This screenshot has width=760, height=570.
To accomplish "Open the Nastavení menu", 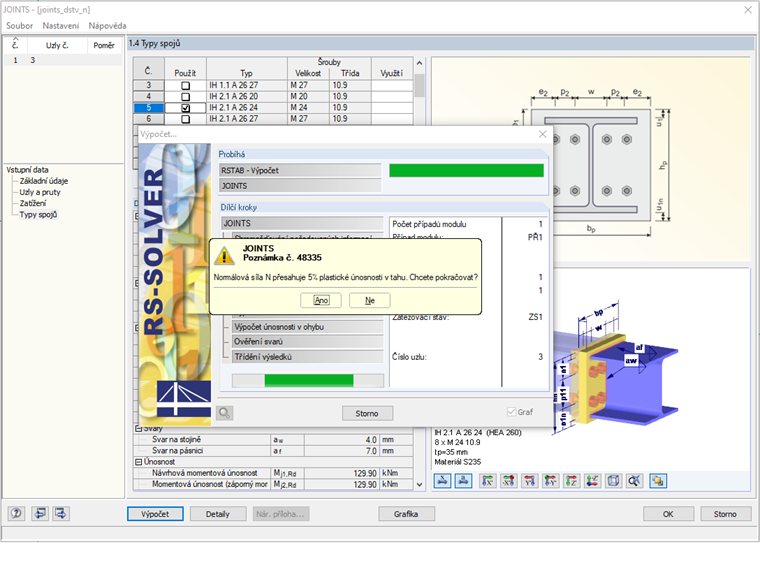I will tap(61, 26).
